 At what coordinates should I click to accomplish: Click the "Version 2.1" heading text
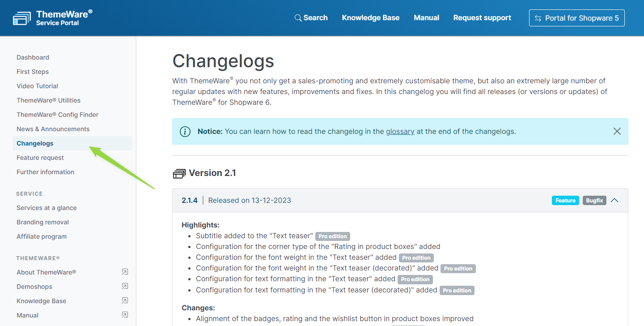pos(212,173)
